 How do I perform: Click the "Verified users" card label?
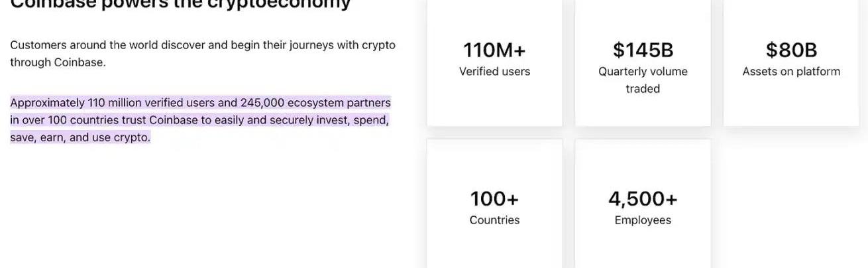[x=494, y=72]
